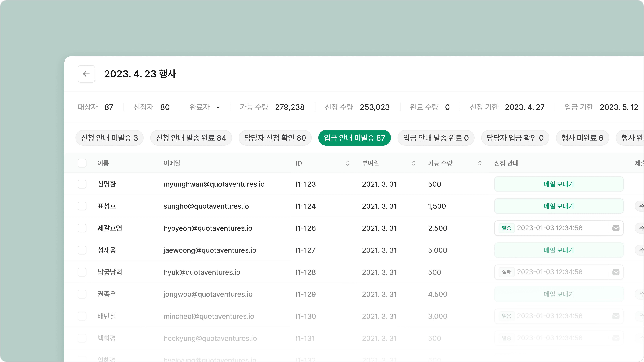Open mail icon in 제갈효연's row

[x=616, y=228]
